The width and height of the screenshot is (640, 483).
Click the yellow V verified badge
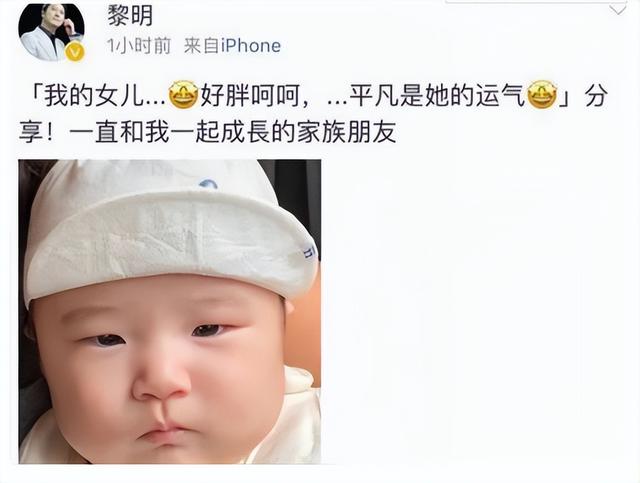tap(76, 51)
